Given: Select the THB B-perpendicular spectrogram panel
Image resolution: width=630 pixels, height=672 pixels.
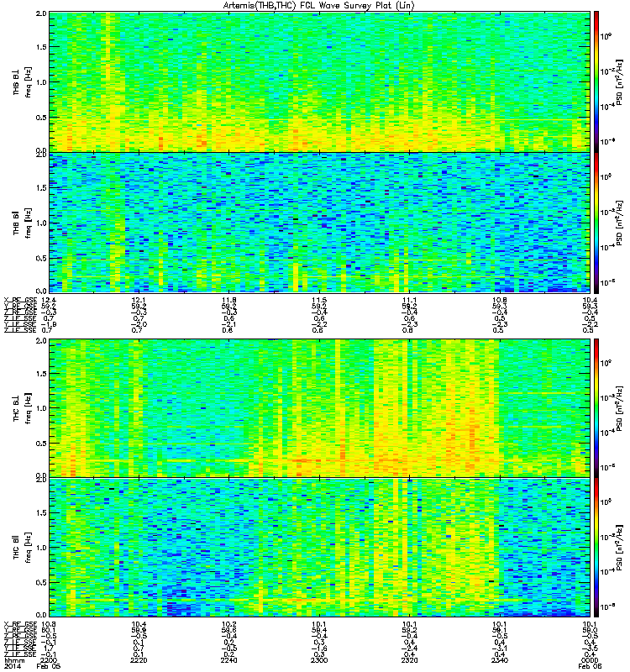Looking at the screenshot, I should coord(320,81).
